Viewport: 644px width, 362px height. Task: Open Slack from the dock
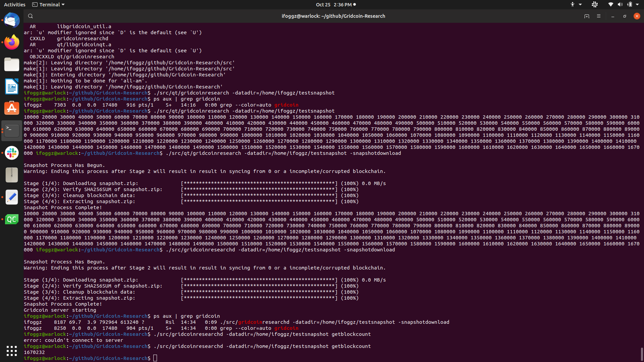point(12,153)
